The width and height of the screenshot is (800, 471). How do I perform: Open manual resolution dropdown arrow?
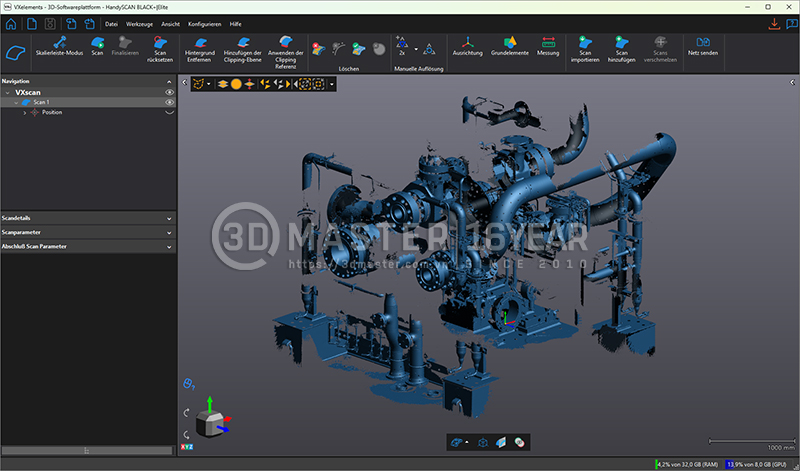(416, 49)
